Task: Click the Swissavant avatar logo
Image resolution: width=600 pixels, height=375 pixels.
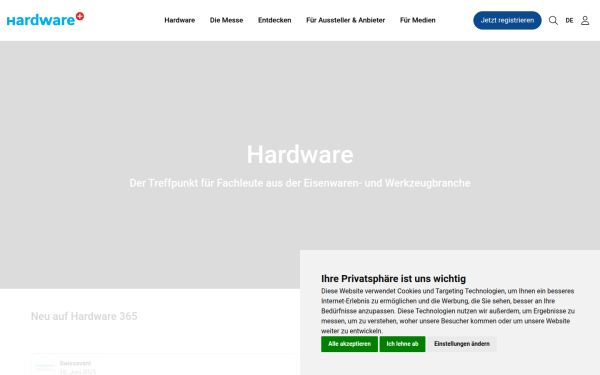Action: click(x=46, y=366)
